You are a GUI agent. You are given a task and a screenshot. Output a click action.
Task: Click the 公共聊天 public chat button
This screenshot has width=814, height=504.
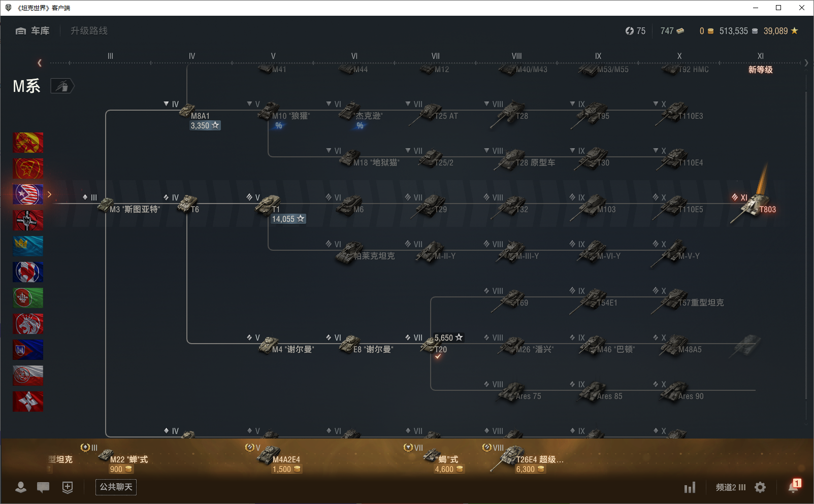click(x=116, y=487)
